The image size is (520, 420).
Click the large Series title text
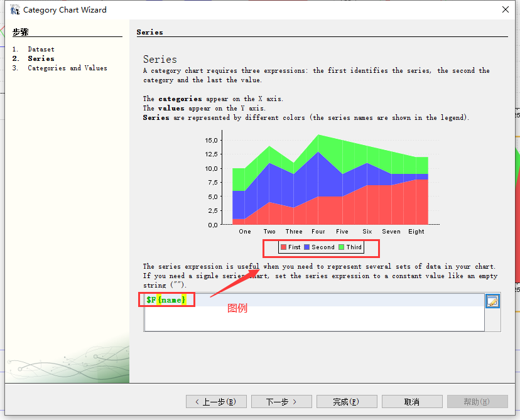[x=160, y=60]
